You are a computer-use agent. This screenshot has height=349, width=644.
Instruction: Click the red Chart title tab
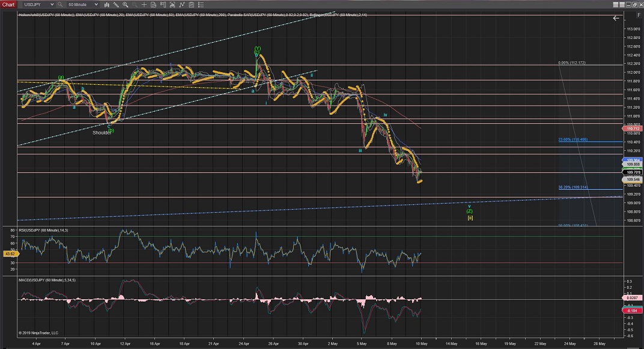tap(8, 4)
